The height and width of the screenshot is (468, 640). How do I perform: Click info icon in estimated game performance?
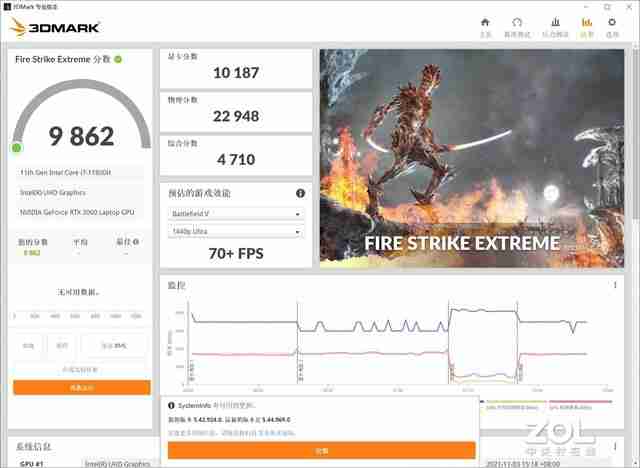click(300, 193)
